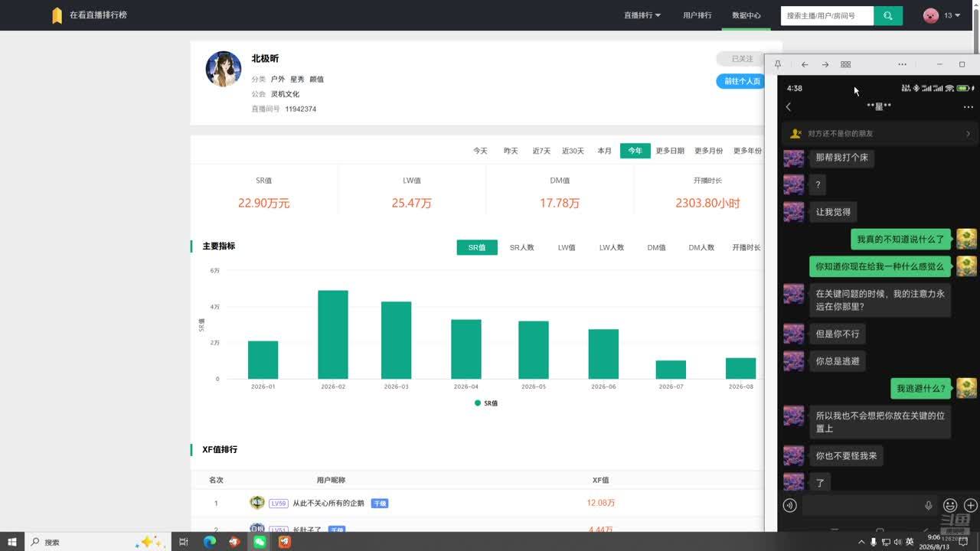Select the 今年 date range tab
The width and height of the screenshot is (980, 551).
(635, 151)
